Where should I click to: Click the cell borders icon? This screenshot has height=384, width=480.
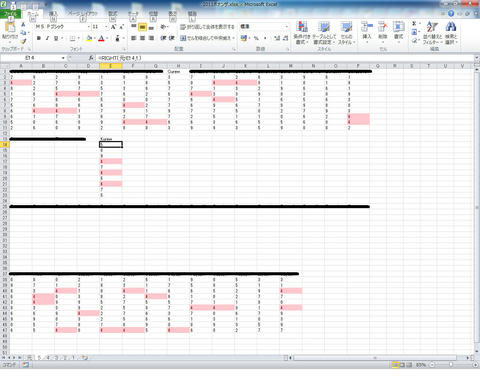(x=72, y=38)
